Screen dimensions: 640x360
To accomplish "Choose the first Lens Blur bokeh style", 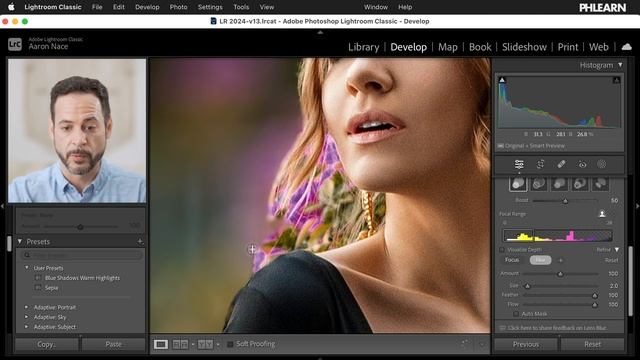I will tap(518, 184).
